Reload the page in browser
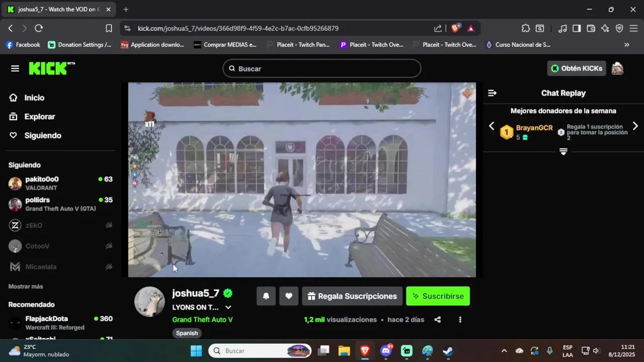644x362 pixels. click(39, 28)
